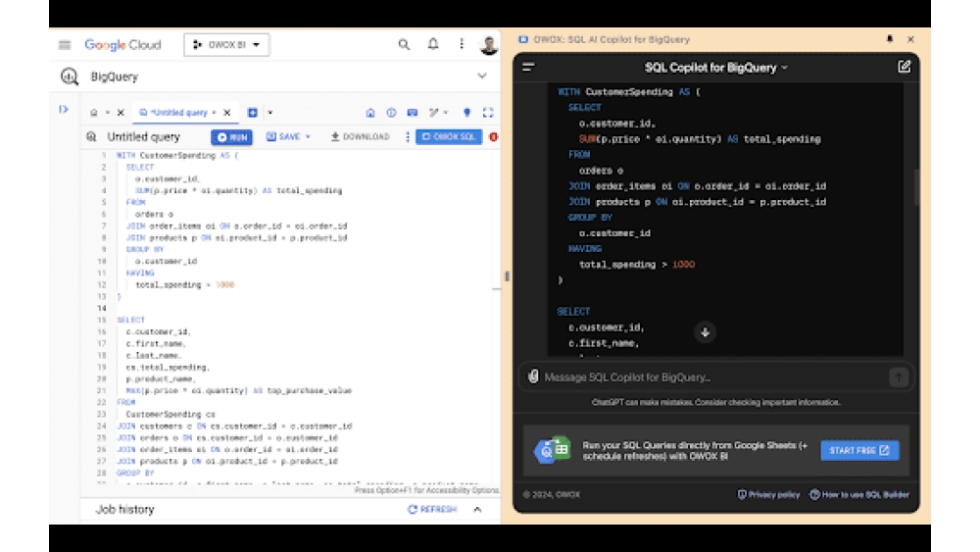Click the blue home icon in the tab toolbar
Screen dimensions: 980x552
[x=370, y=113]
